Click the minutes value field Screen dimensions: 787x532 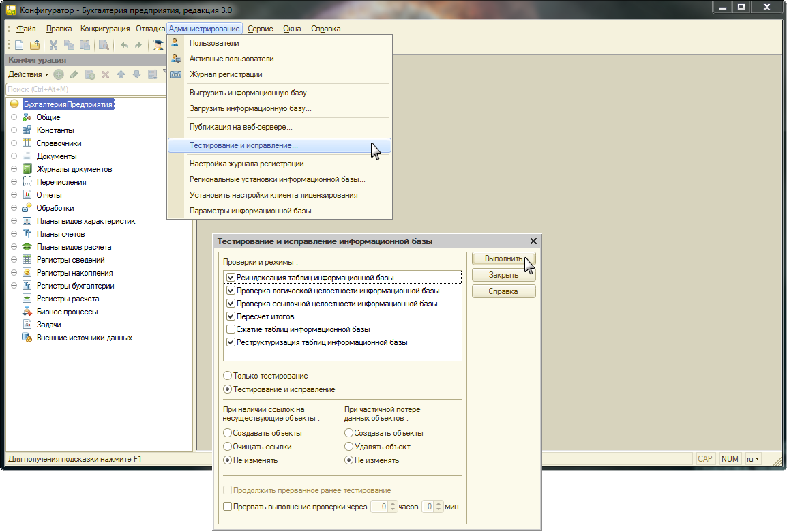click(428, 507)
